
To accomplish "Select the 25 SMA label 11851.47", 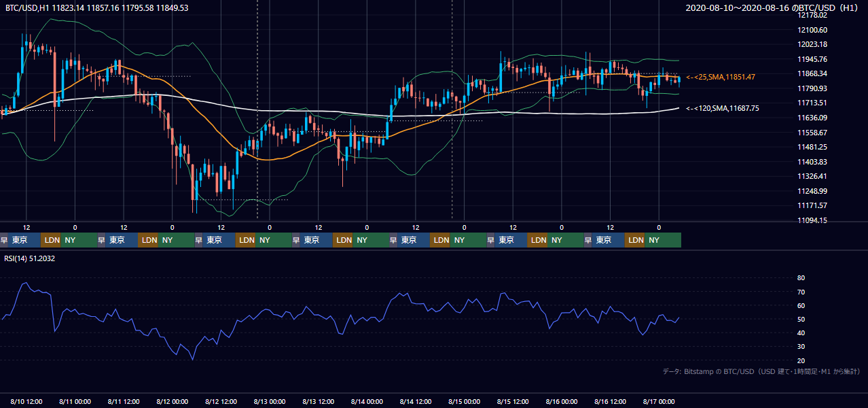I will (x=721, y=77).
